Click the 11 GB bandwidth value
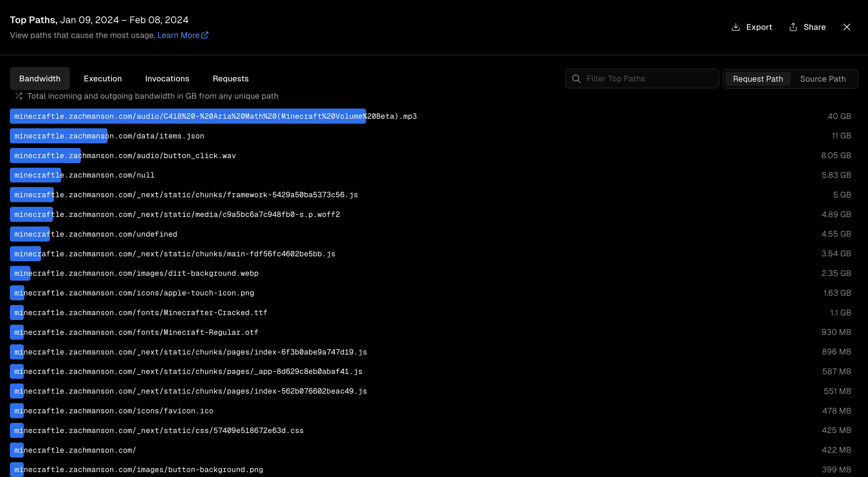Viewport: 868px width, 477px height. [841, 136]
